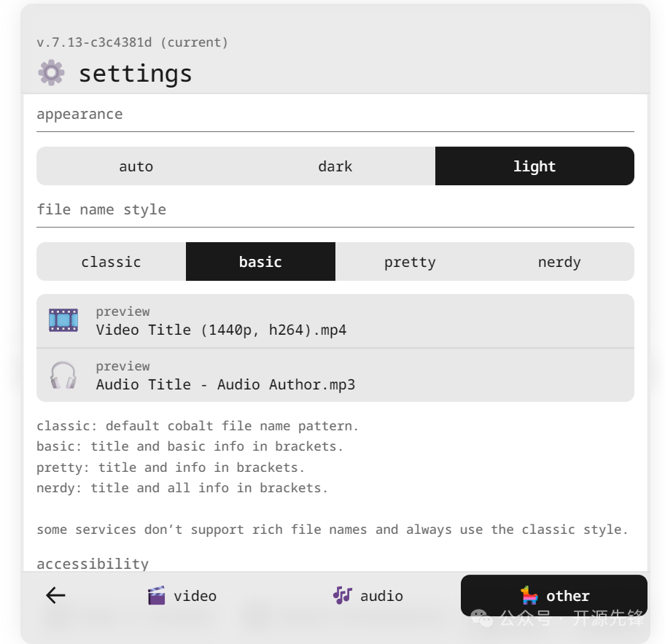Click the audio title preview row
665x644 pixels.
(335, 376)
